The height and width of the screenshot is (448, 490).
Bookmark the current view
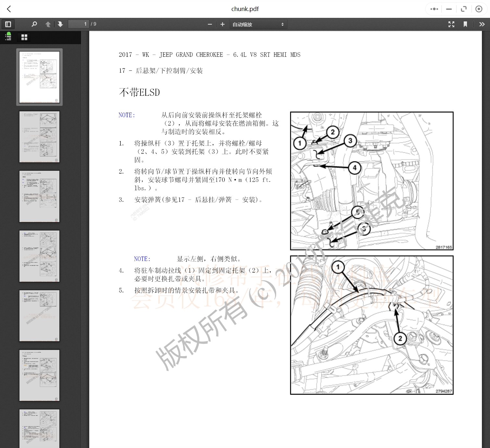pyautogui.click(x=466, y=24)
